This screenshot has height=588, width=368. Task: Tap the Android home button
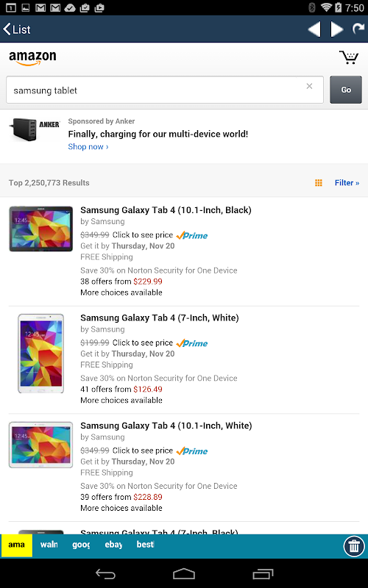[x=183, y=573]
